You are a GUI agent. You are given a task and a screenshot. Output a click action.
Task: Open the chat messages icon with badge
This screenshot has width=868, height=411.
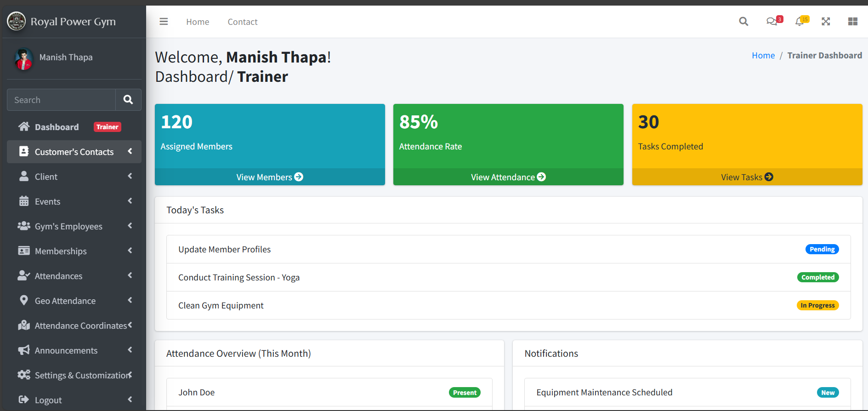point(772,22)
